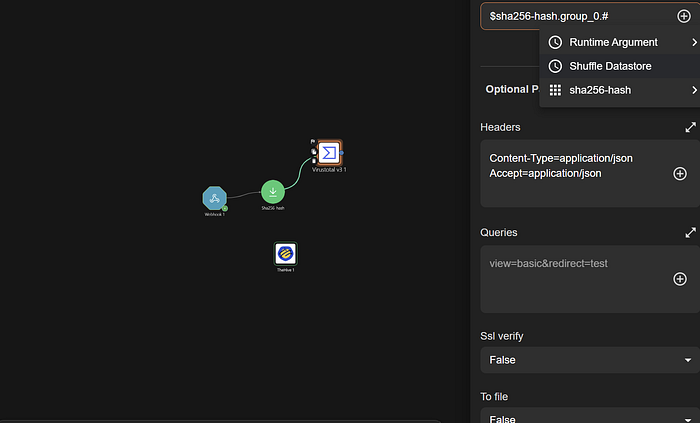Click plus icon in $sha256-hash.group_0.# field
700x423 pixels.
click(x=683, y=16)
